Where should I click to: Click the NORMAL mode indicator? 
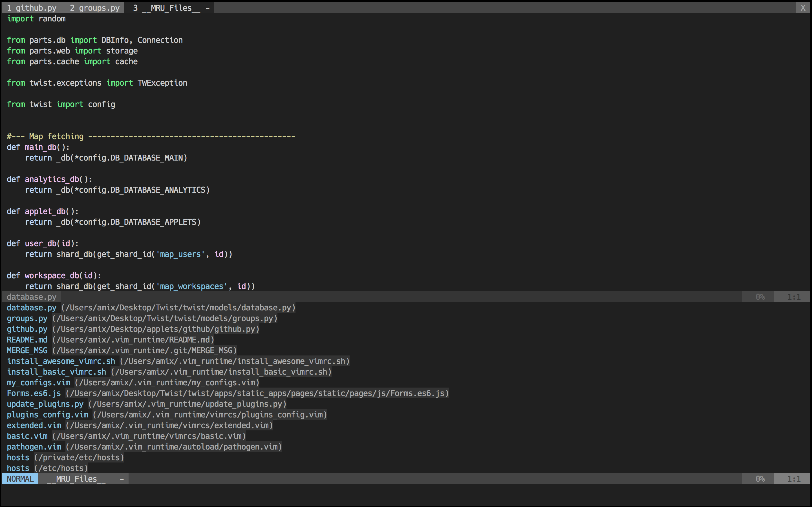20,479
